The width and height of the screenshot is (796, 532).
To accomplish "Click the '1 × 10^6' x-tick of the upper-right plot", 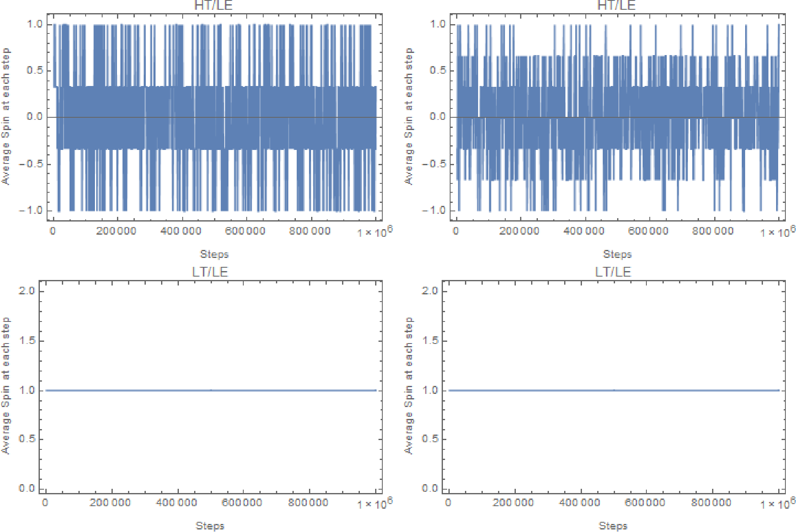I will pyautogui.click(x=778, y=231).
